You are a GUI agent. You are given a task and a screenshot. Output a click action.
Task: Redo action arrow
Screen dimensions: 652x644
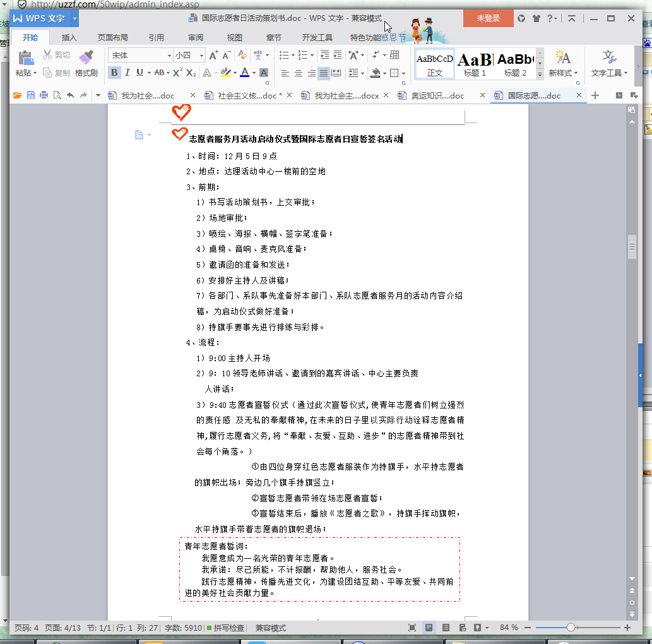pos(83,95)
